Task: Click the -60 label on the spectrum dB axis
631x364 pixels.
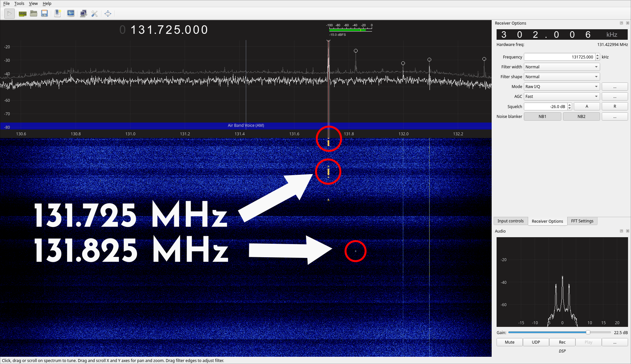Action: [x=7, y=101]
